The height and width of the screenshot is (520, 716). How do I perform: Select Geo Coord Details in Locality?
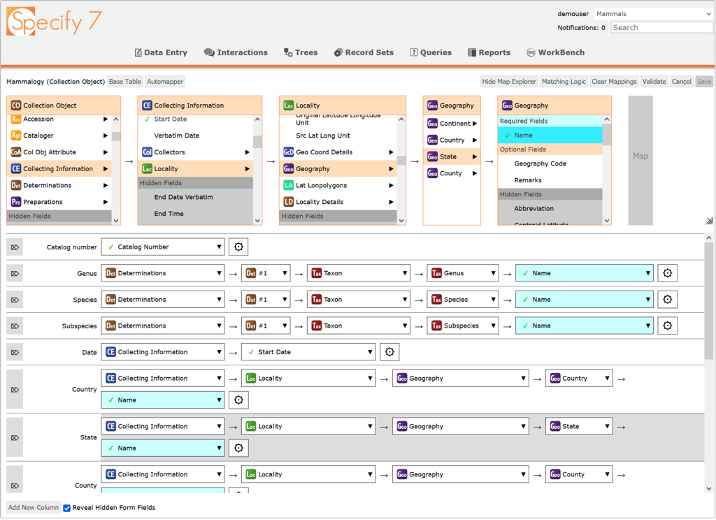coord(338,152)
